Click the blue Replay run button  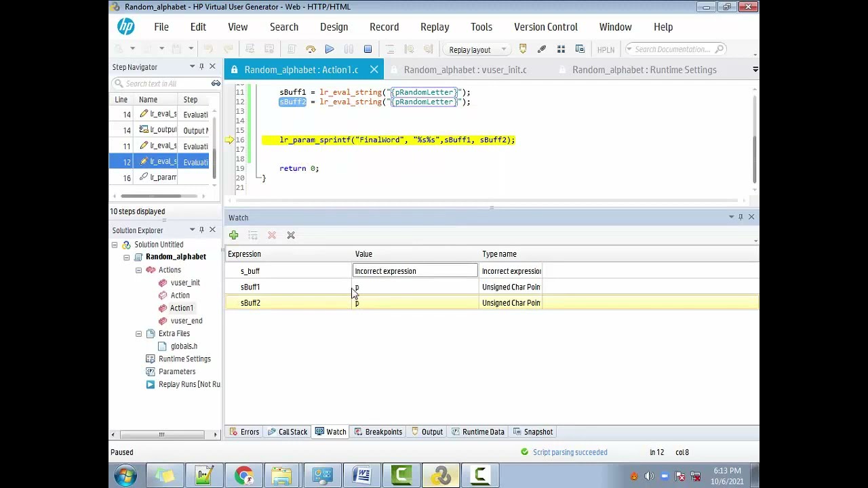click(x=330, y=49)
